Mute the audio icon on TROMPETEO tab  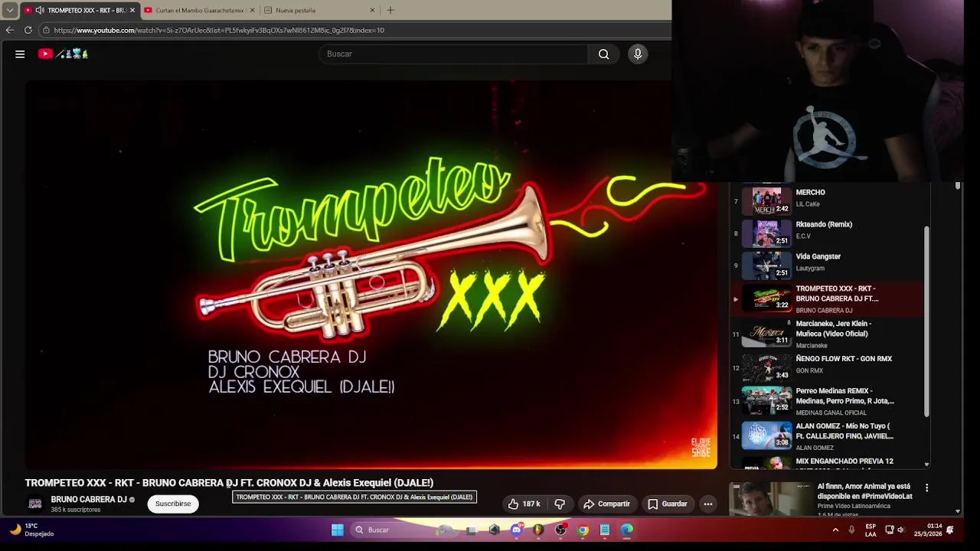[39, 10]
